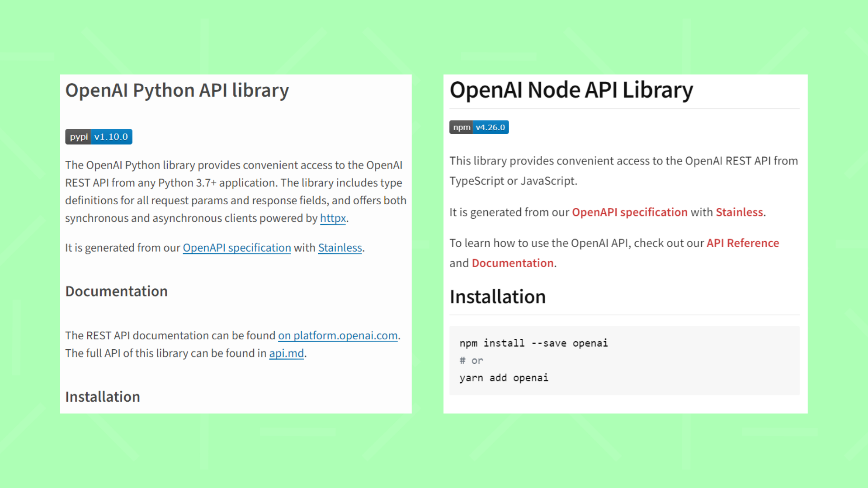Click the pypi v1.10.0 version badge
The image size is (868, 488).
coord(99,136)
